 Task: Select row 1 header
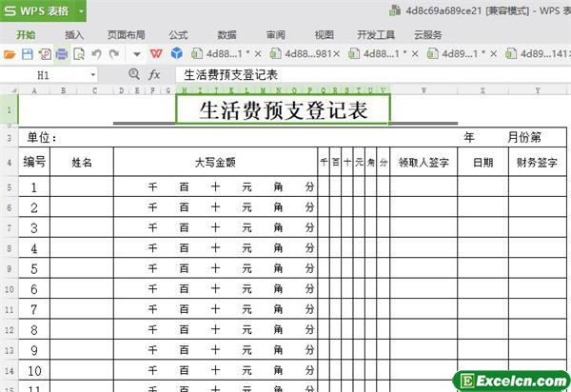[10, 109]
